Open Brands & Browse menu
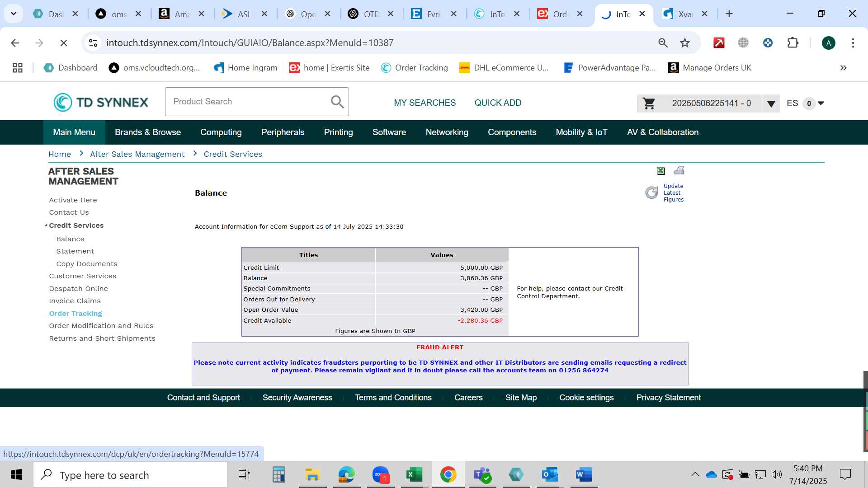 tap(148, 132)
